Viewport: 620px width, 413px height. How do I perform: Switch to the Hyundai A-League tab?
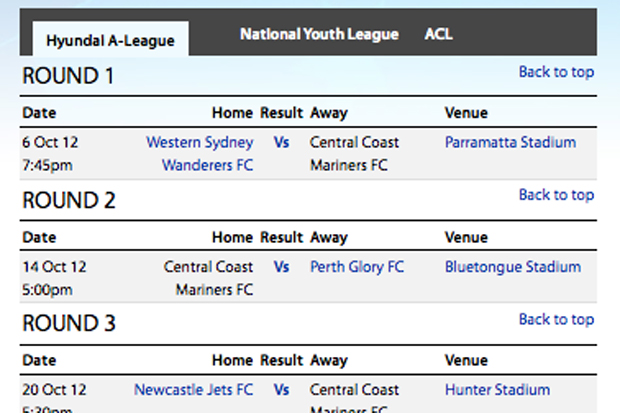(111, 40)
